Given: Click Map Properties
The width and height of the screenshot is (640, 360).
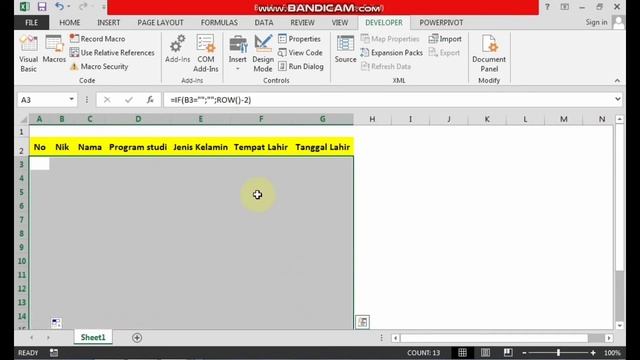Looking at the screenshot, I should tap(390, 39).
